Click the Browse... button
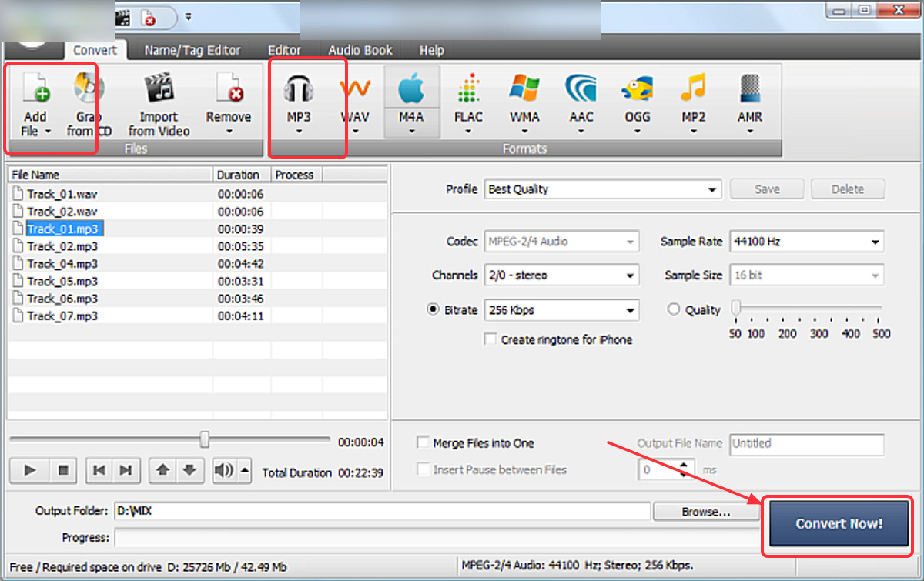This screenshot has width=924, height=581. (x=705, y=512)
